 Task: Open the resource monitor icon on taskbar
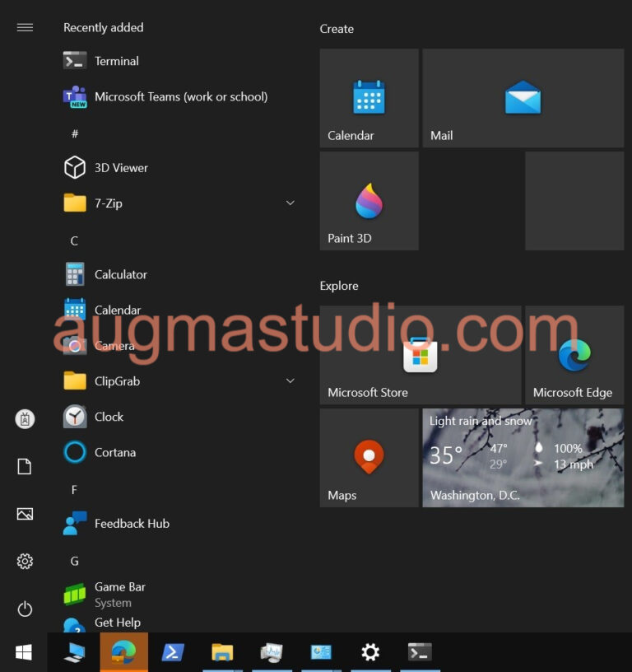pos(272,652)
